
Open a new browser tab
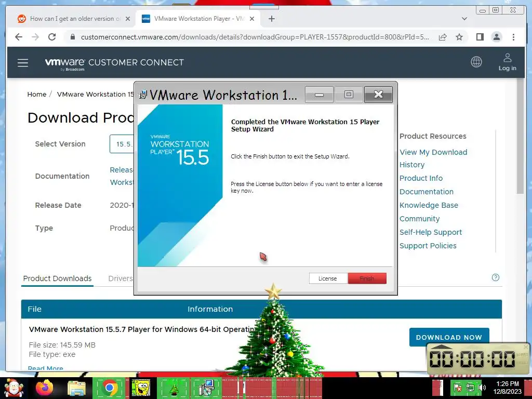point(271,19)
